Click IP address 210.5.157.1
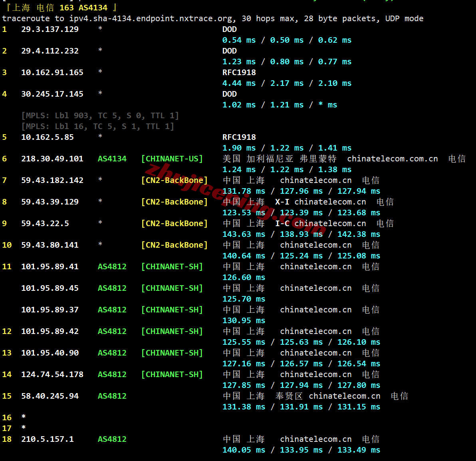The image size is (476, 461). click(x=48, y=439)
